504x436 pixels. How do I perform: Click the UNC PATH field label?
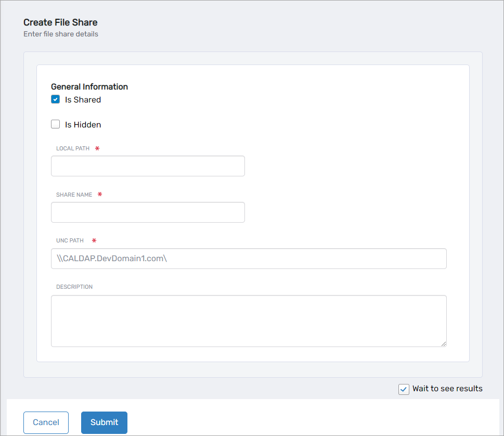pos(70,241)
